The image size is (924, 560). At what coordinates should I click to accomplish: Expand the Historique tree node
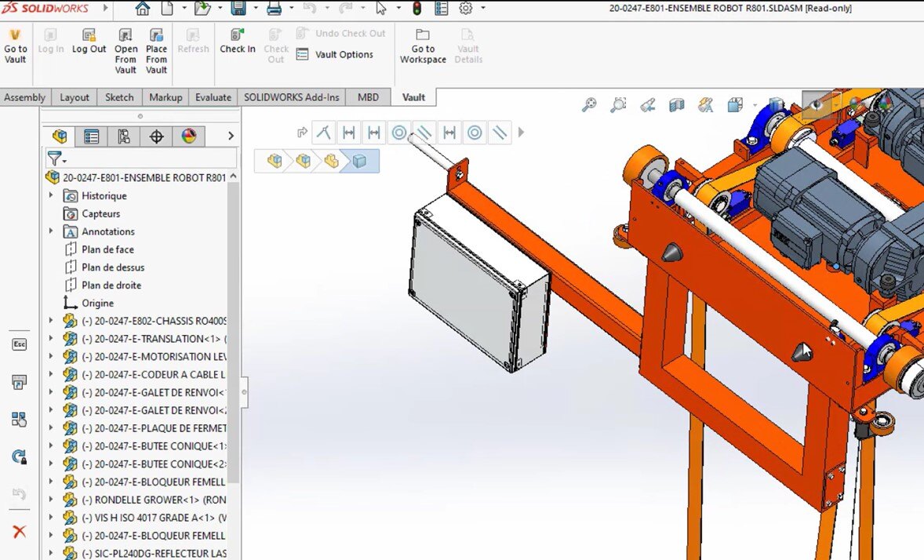pyautogui.click(x=51, y=195)
